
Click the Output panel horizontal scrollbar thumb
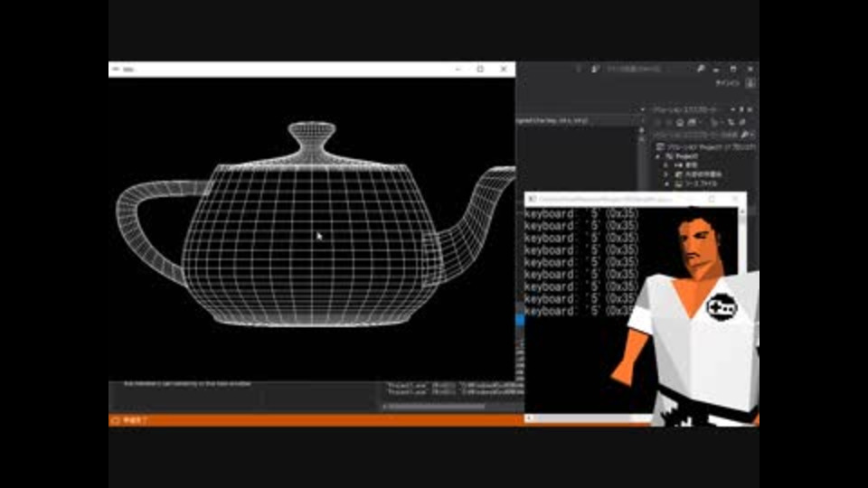(x=436, y=407)
